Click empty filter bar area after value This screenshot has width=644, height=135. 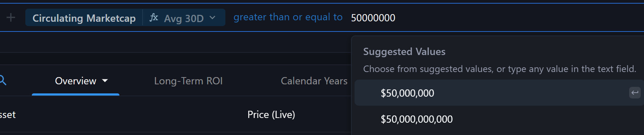point(517,17)
